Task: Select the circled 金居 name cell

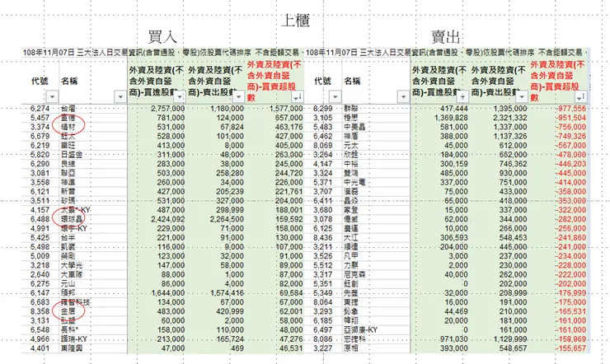Action: 68,311
